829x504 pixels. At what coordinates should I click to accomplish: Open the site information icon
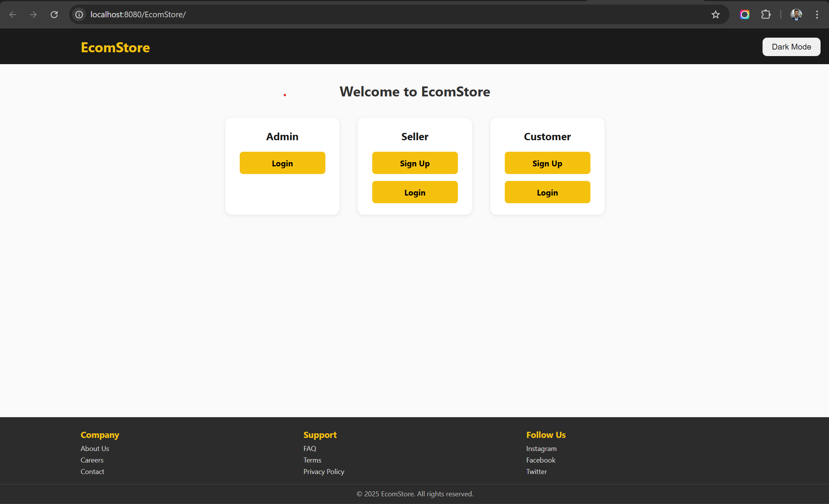pos(79,14)
